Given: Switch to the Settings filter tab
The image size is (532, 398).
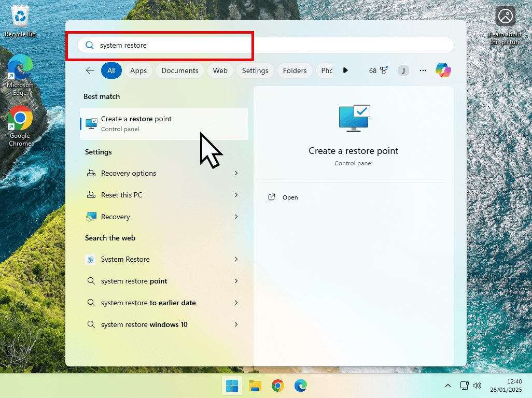Looking at the screenshot, I should pos(255,70).
